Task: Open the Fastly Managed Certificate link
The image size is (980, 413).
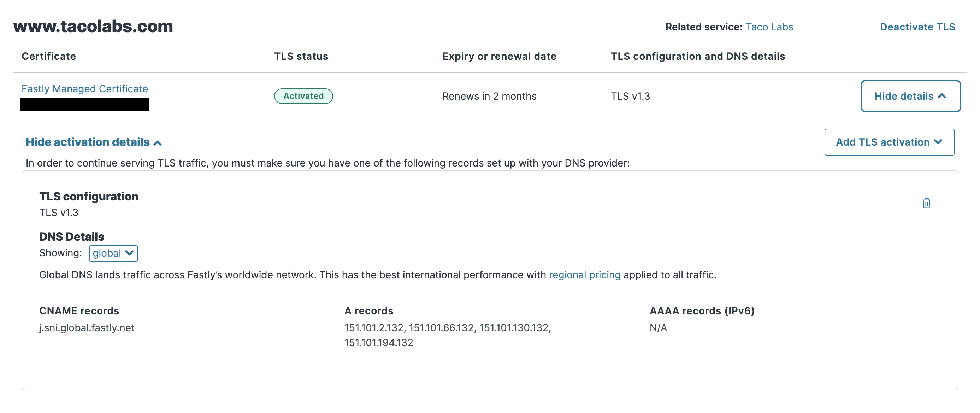Action: [84, 89]
